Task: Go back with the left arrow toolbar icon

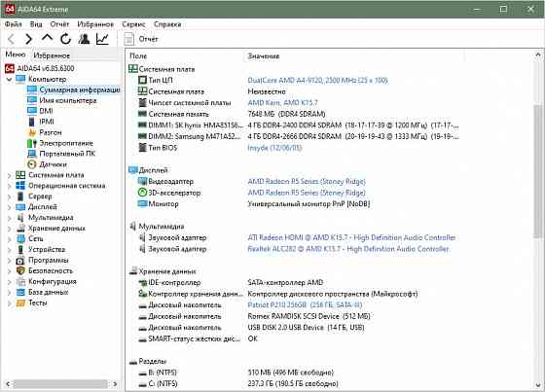Action: coord(11,39)
